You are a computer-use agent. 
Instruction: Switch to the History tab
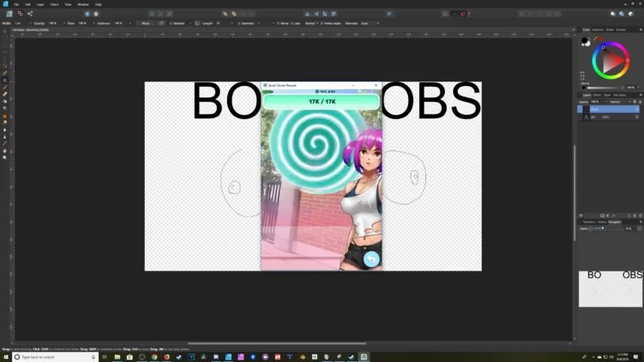click(x=602, y=222)
